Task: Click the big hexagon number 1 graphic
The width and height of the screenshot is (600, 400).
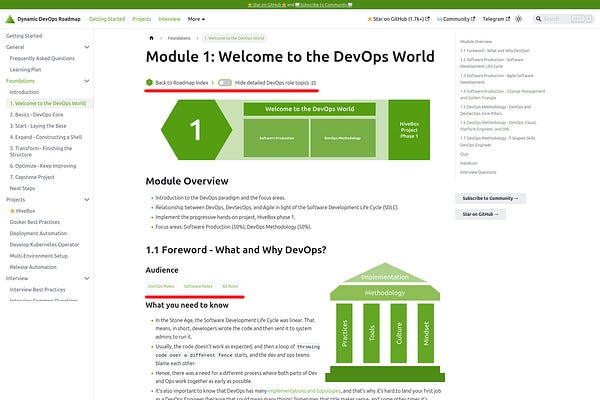Action: coord(196,130)
